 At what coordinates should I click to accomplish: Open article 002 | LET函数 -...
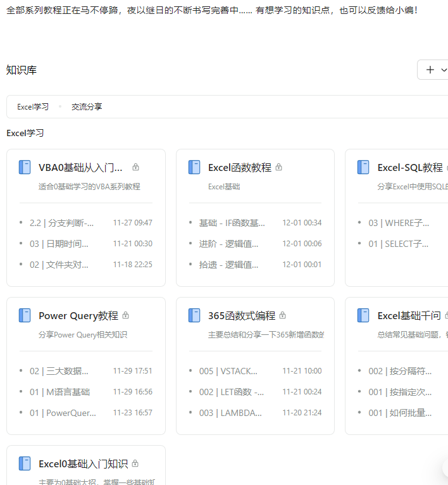click(x=231, y=392)
